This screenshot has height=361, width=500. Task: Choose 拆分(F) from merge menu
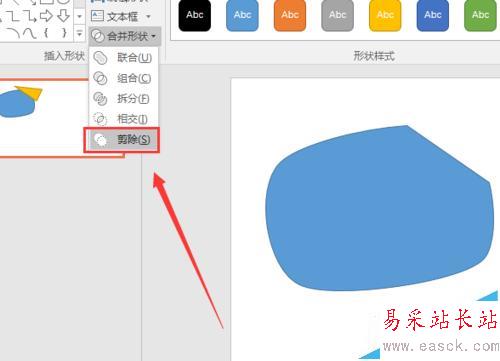[124, 99]
